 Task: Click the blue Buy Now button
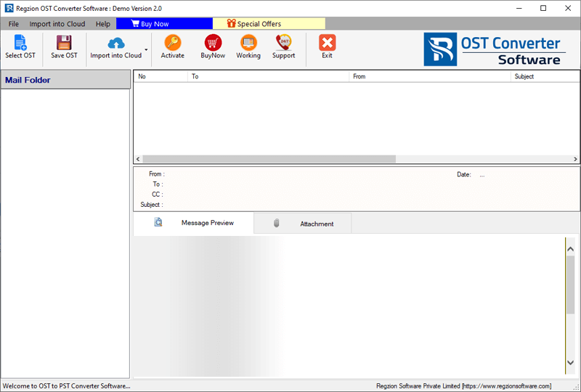pos(164,24)
